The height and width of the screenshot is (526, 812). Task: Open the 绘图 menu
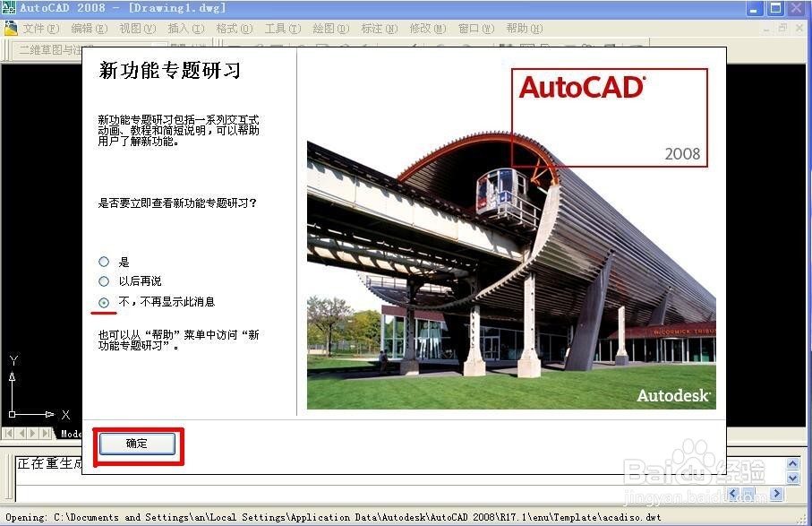pyautogui.click(x=331, y=28)
